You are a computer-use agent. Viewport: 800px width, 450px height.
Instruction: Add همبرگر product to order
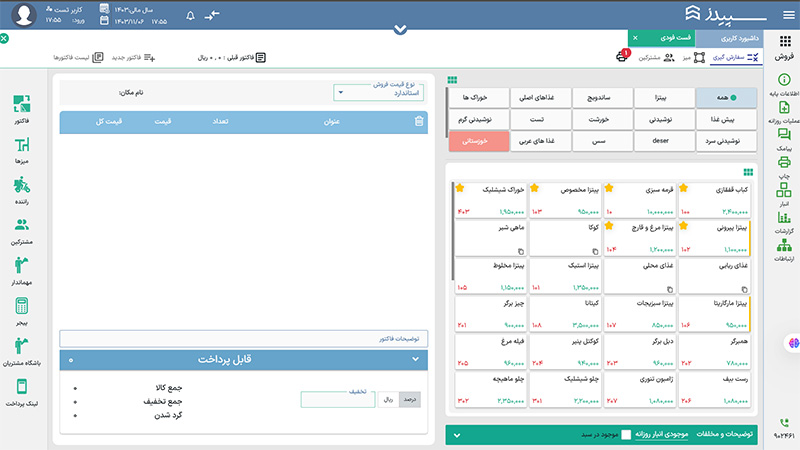[714, 352]
